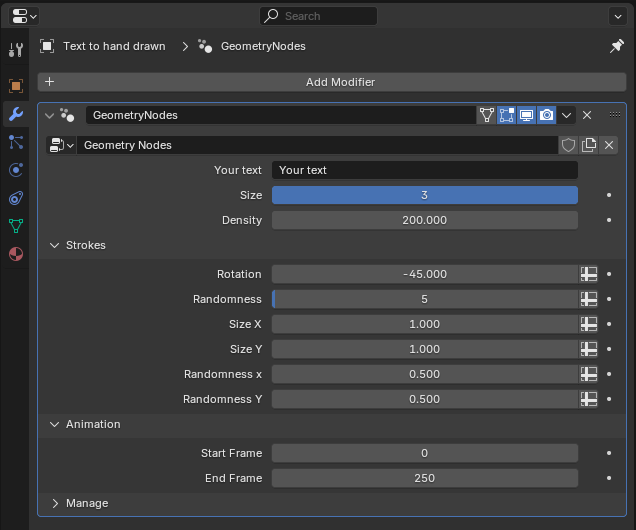636x530 pixels.
Task: Click the Text to hand drawn object icon
Action: pos(47,46)
